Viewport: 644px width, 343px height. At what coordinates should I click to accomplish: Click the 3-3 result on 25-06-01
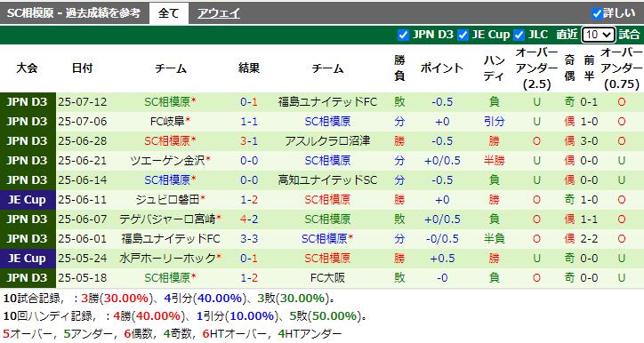point(249,239)
